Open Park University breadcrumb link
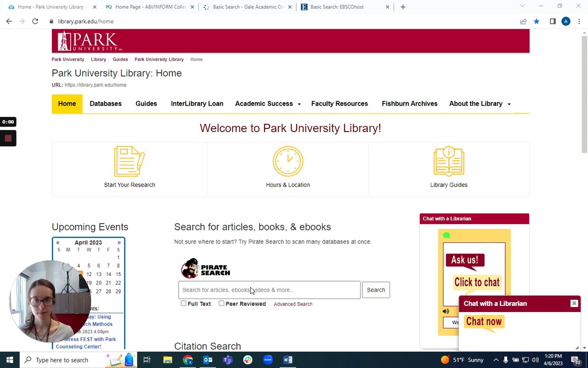 [68, 59]
